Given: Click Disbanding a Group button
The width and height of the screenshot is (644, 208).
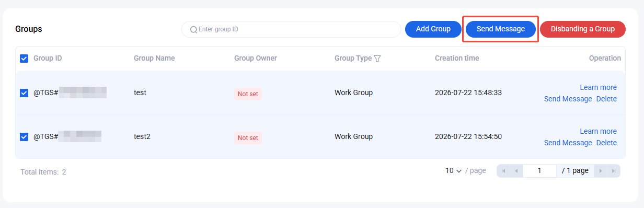Looking at the screenshot, I should (583, 29).
